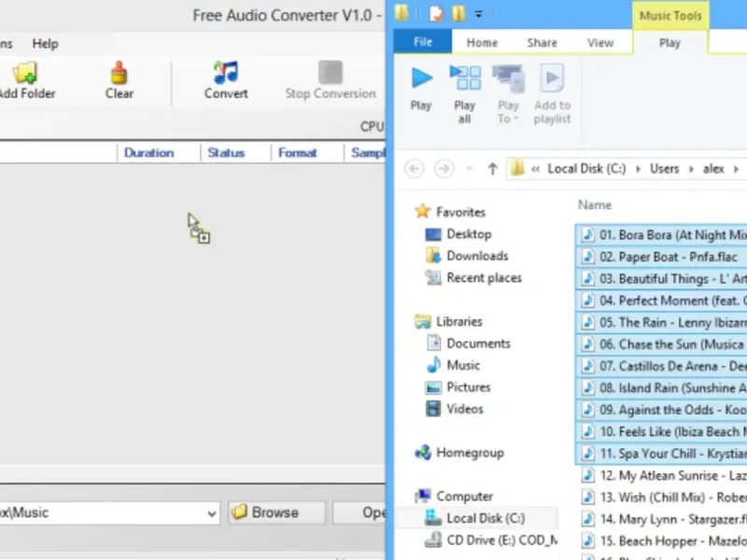Click the Add Folder toolbar icon
The width and height of the screenshot is (747, 560).
pyautogui.click(x=25, y=73)
